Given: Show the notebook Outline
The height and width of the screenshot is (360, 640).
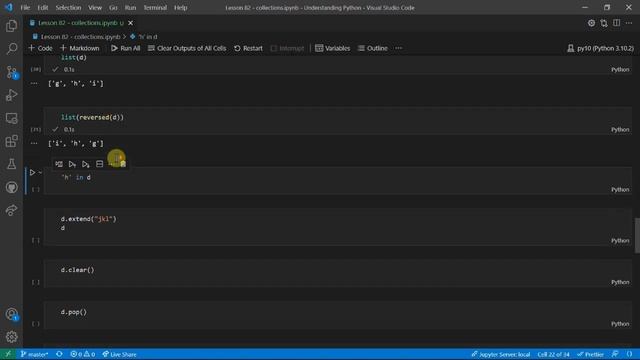Looking at the screenshot, I should (x=373, y=48).
